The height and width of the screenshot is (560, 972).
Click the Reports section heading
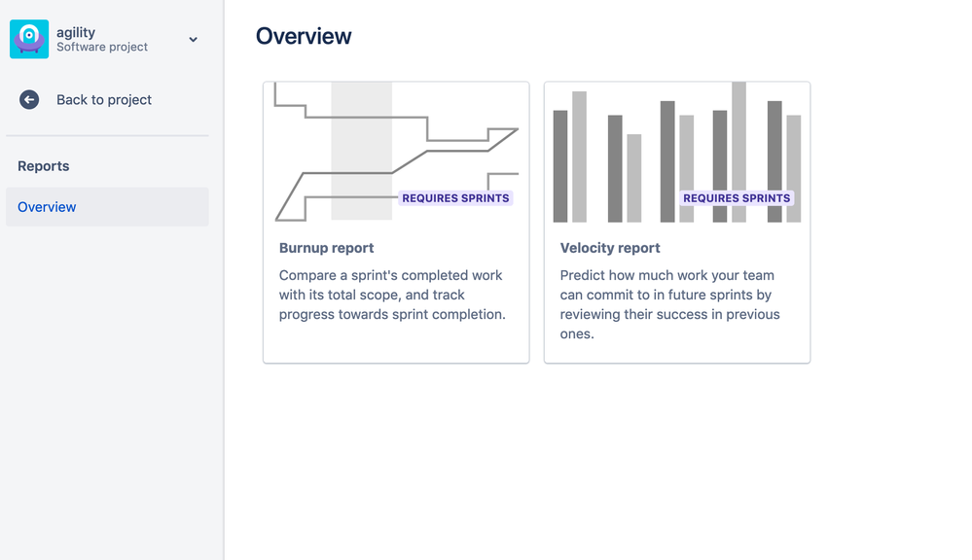(44, 166)
